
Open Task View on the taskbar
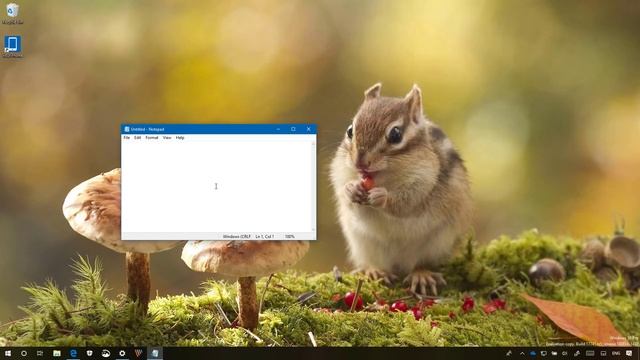pyautogui.click(x=40, y=353)
